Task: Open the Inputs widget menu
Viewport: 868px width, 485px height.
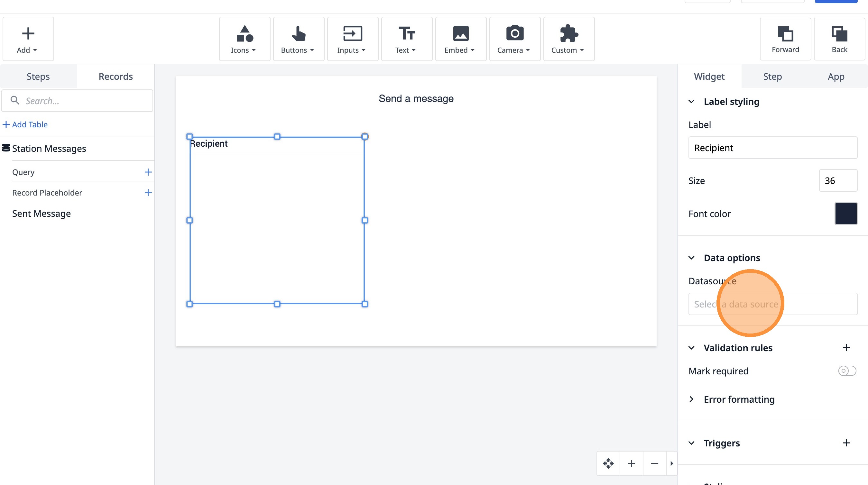Action: [x=352, y=39]
